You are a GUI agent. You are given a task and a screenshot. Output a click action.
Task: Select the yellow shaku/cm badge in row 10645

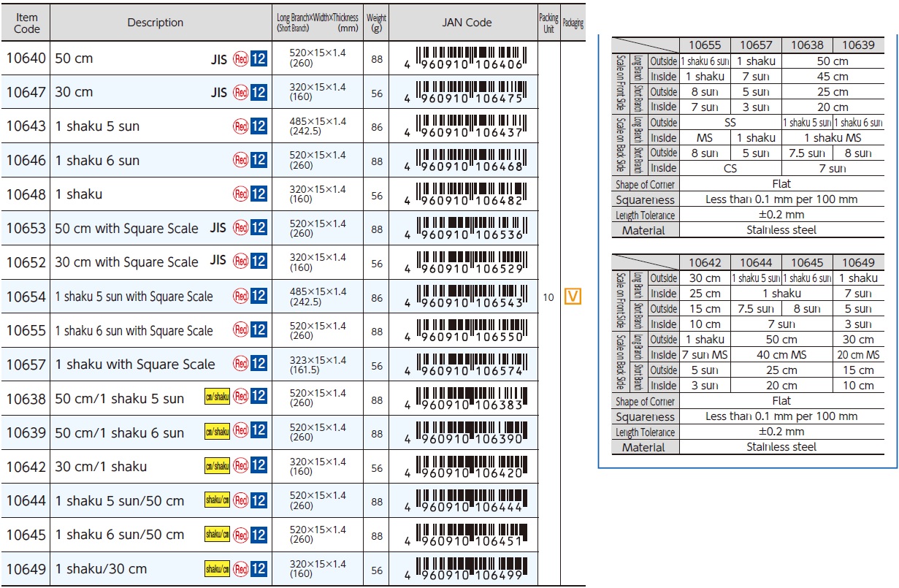[x=217, y=534]
